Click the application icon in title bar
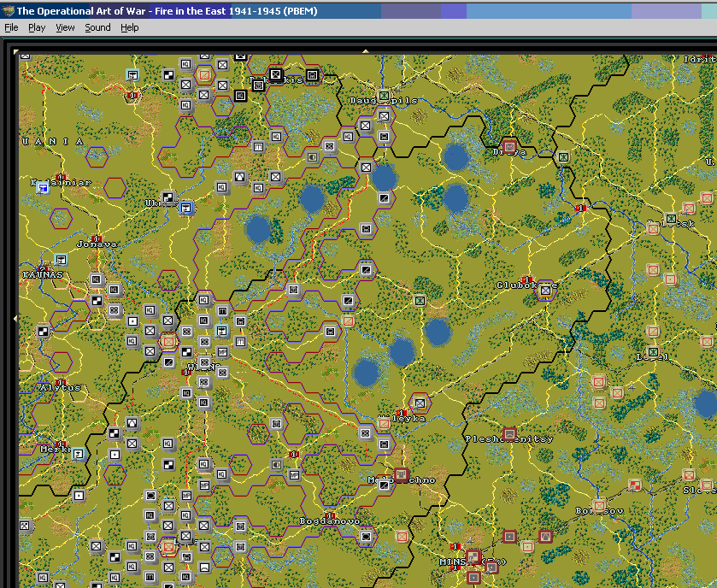Image resolution: width=717 pixels, height=588 pixels. 8,10
